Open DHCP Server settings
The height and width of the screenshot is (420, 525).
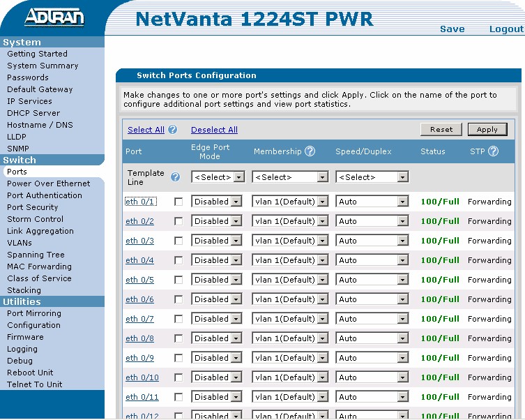[33, 113]
